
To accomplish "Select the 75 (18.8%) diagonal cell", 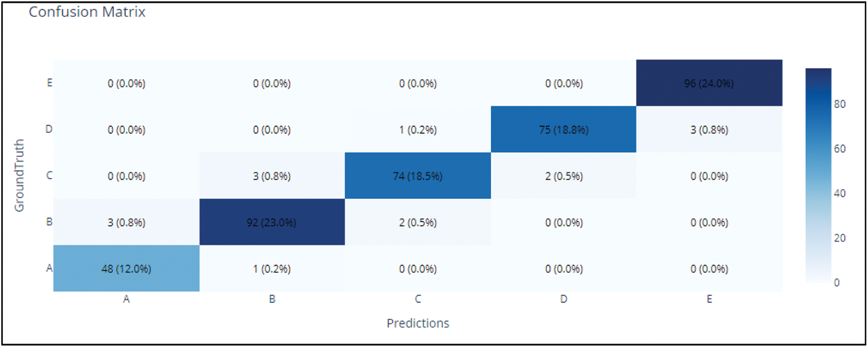I will click(x=563, y=130).
